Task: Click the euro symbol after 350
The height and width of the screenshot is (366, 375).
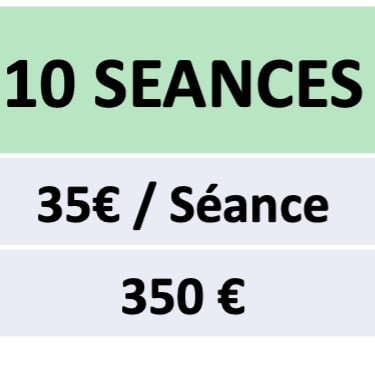Action: point(232,297)
